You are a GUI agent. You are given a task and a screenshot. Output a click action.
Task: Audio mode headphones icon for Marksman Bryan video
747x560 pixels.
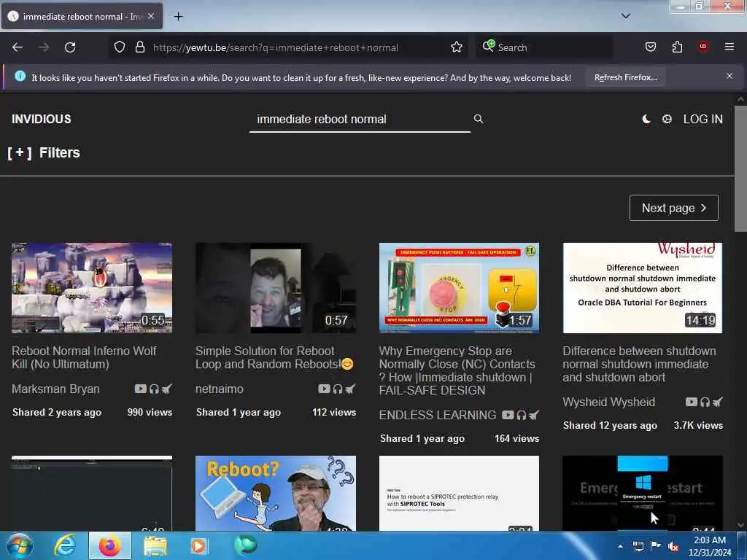tap(154, 389)
